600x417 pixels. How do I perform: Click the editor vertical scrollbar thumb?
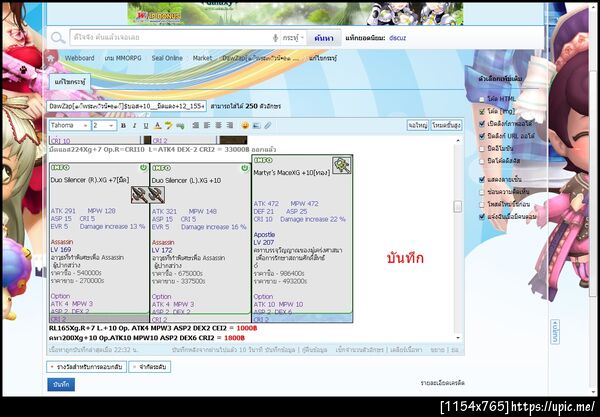458,207
